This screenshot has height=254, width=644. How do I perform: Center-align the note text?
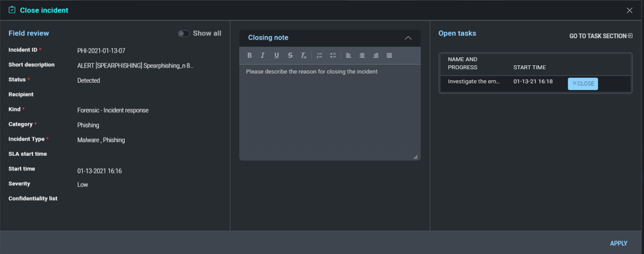pyautogui.click(x=362, y=55)
